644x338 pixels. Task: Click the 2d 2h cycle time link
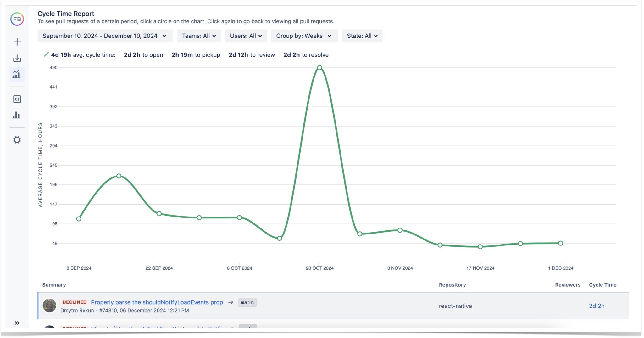[597, 306]
